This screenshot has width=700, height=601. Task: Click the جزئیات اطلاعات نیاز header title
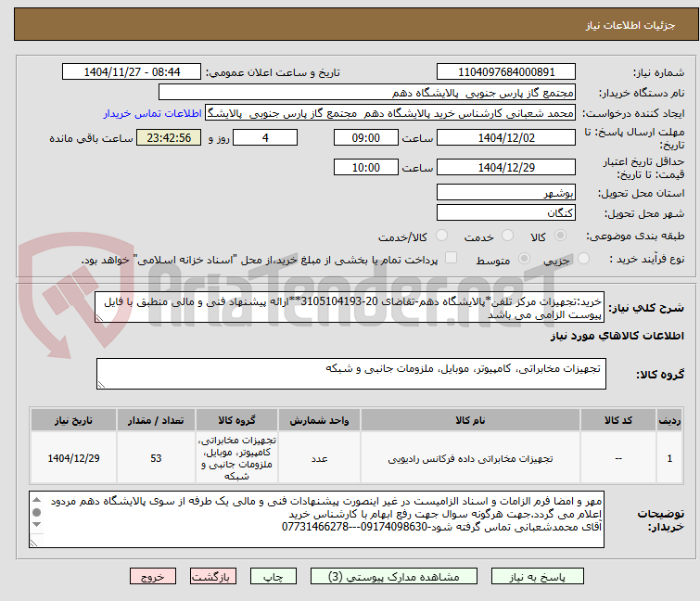tap(630, 25)
